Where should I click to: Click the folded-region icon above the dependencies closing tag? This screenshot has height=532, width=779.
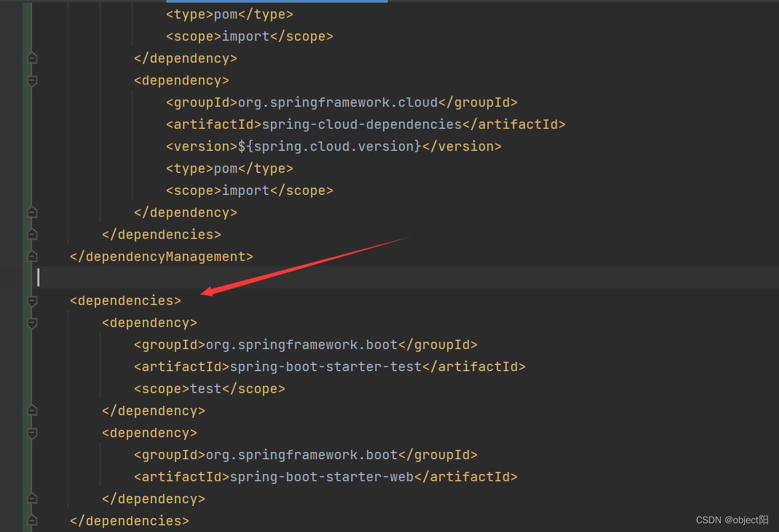31,498
